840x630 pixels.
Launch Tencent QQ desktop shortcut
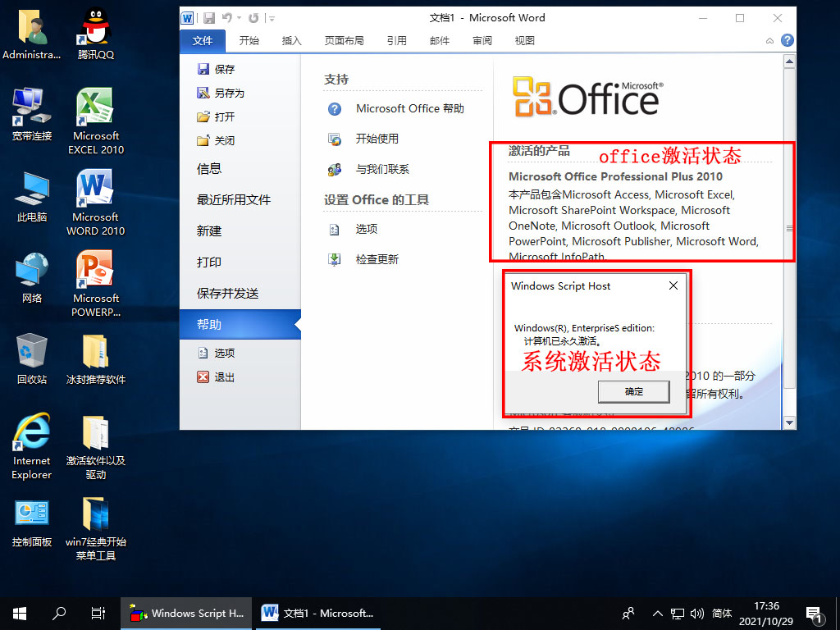pos(96,33)
